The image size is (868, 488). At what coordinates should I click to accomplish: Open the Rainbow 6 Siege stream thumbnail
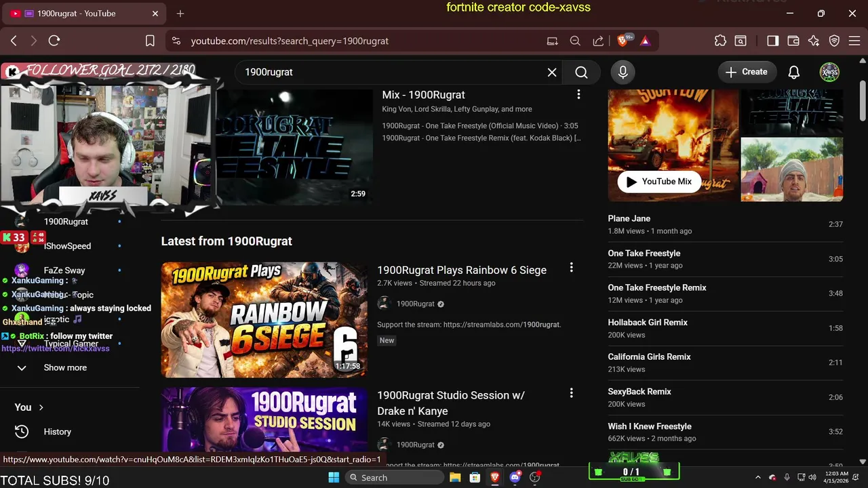(264, 320)
